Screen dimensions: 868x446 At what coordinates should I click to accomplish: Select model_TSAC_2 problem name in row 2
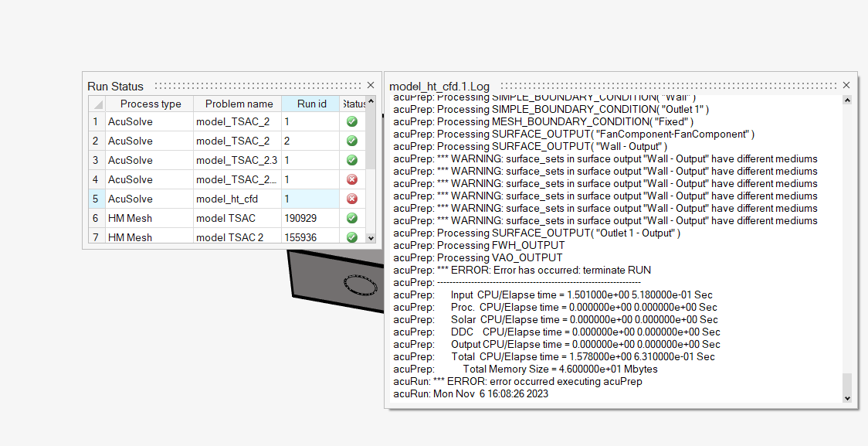pos(238,141)
